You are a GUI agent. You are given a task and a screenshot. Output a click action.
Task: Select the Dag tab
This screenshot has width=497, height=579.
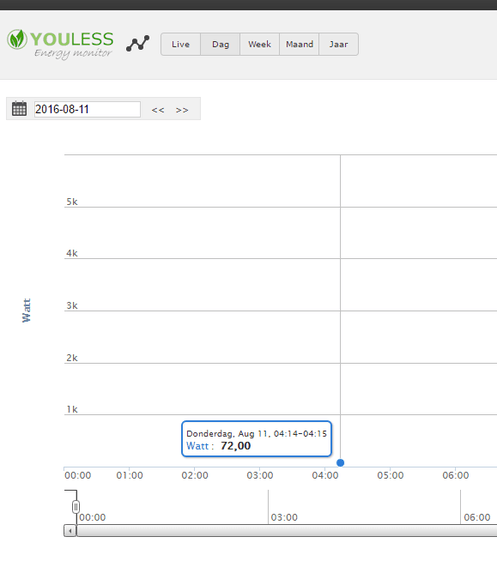pyautogui.click(x=220, y=44)
